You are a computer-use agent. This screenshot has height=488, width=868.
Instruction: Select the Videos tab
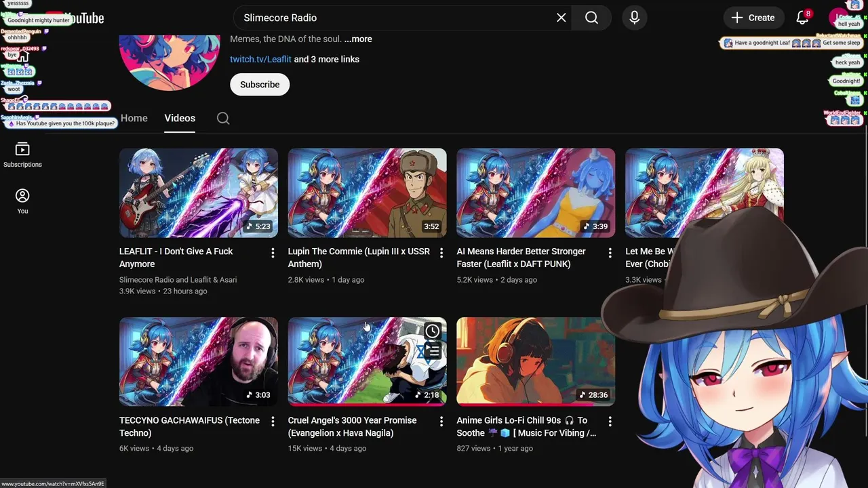[x=180, y=118]
